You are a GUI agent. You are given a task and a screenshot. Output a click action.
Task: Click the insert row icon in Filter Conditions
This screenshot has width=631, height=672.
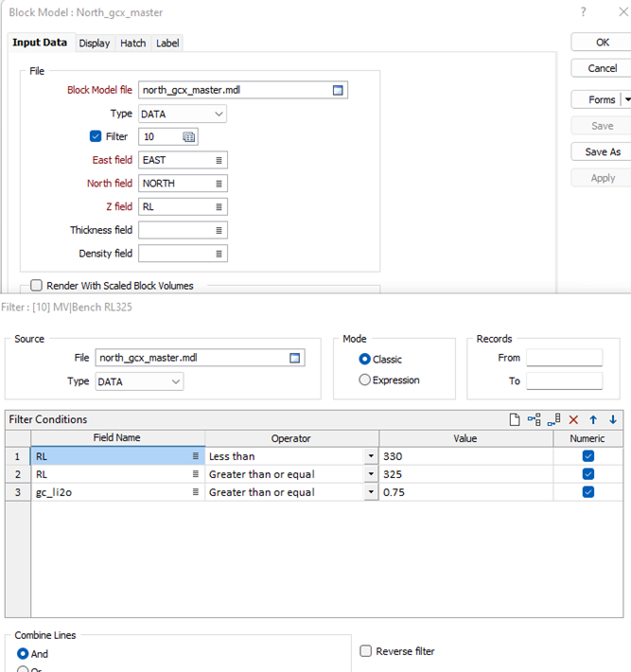pos(535,419)
